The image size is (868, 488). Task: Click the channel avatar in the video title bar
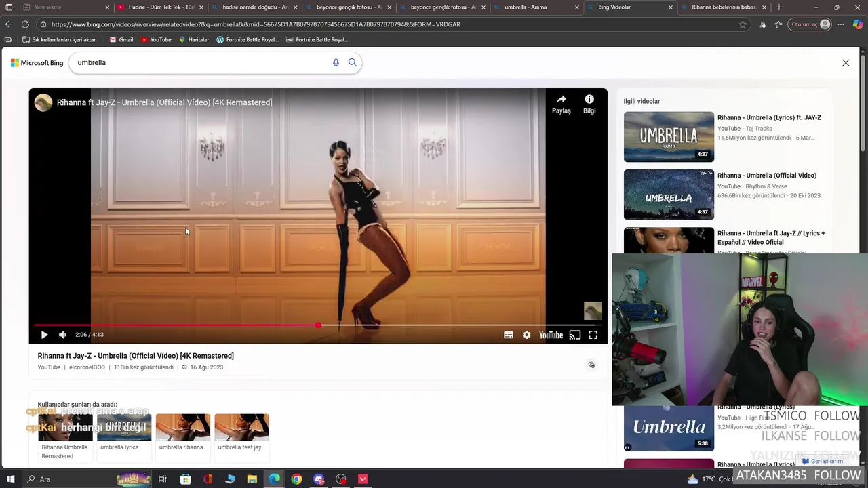tap(43, 102)
